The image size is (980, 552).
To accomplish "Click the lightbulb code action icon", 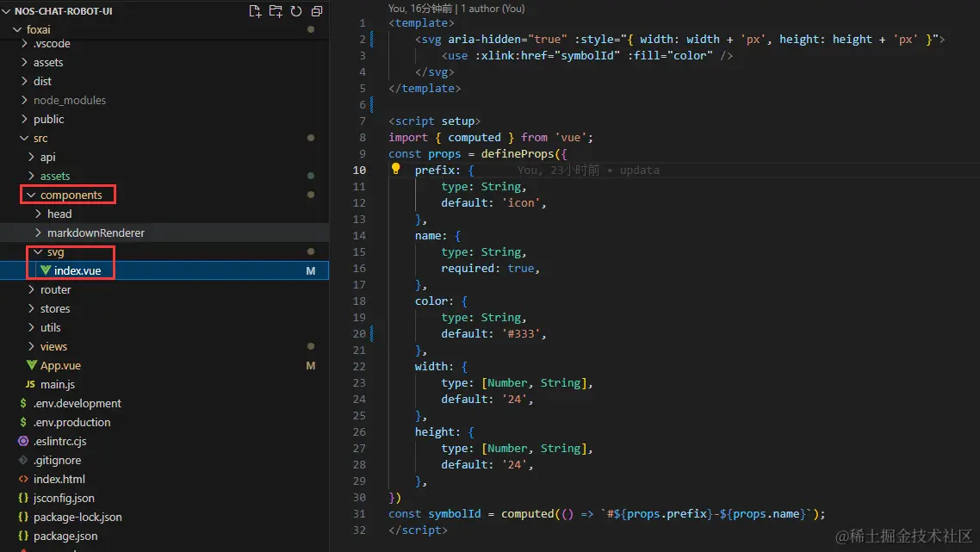I will click(395, 169).
